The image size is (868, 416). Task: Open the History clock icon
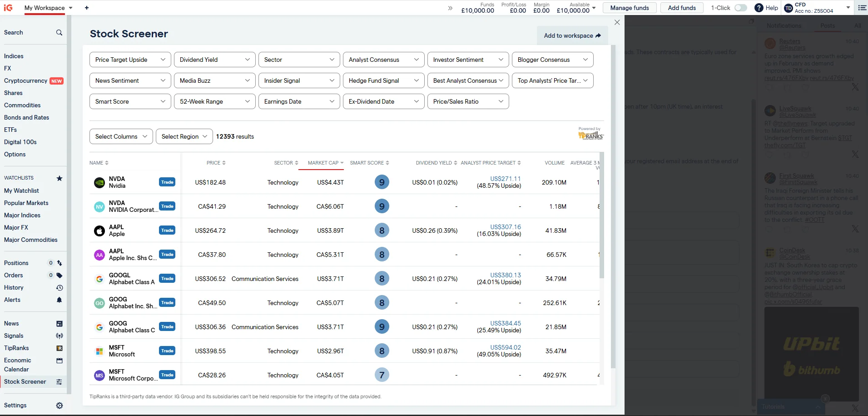(59, 287)
